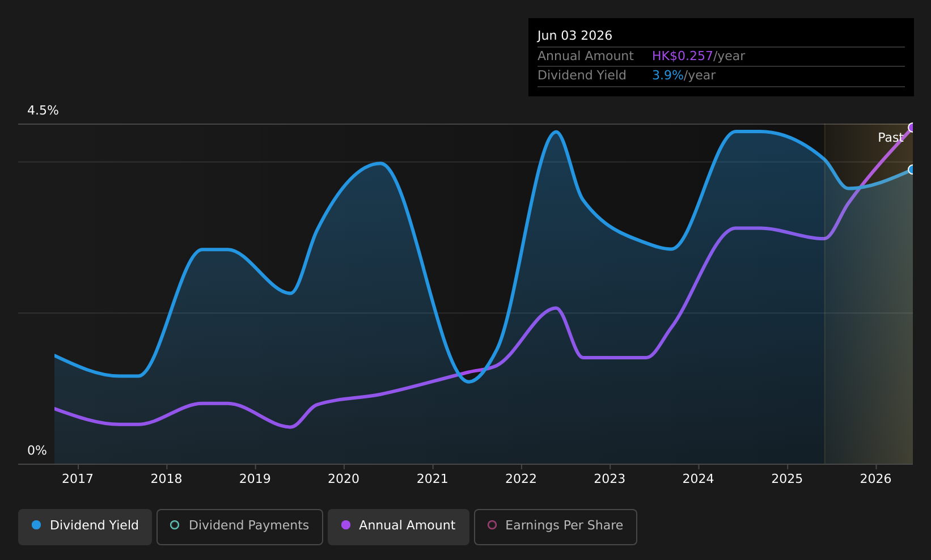Enable the Earnings Per Share series
The image size is (931, 560).
pyautogui.click(x=556, y=527)
